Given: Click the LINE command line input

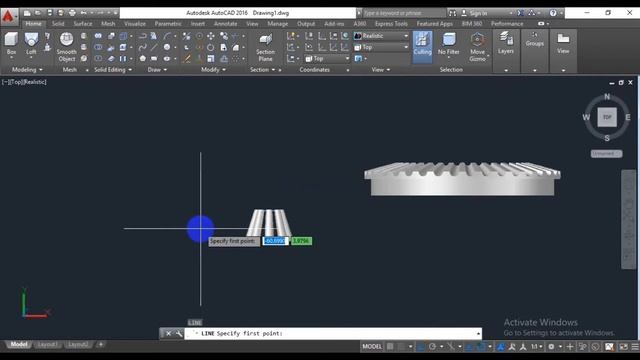Looking at the screenshot, I should (x=333, y=333).
